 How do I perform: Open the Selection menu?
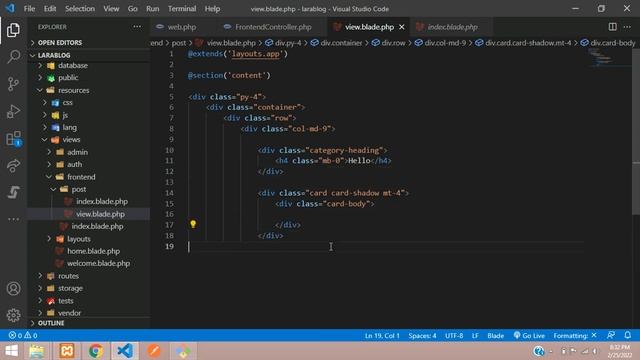[80, 9]
